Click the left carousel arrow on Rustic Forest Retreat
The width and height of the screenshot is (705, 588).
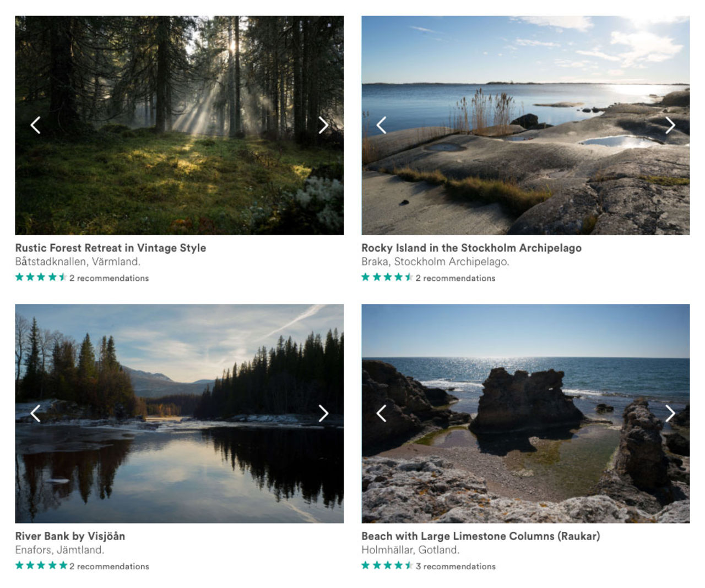(36, 125)
